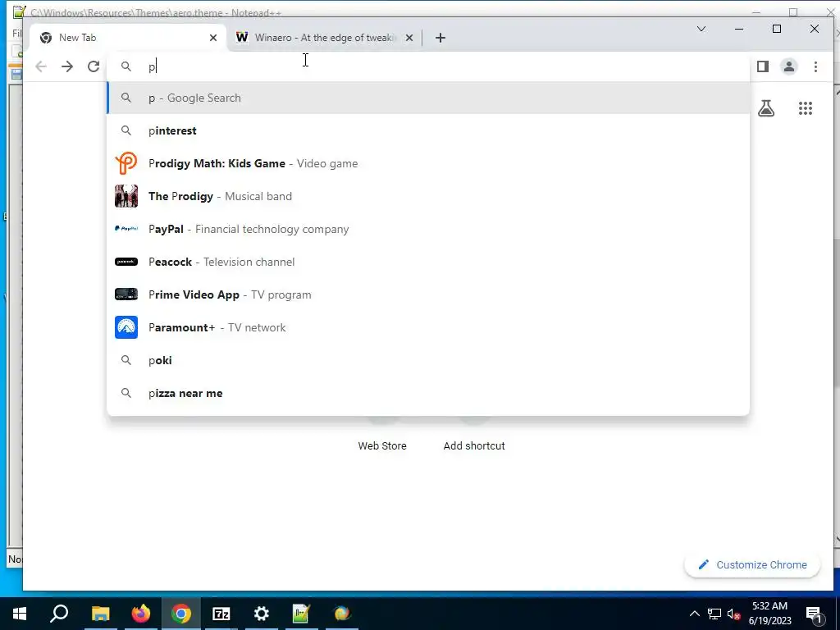Image resolution: width=840 pixels, height=630 pixels.
Task: Select 'p - Google Search' suggestion
Action: (428, 98)
